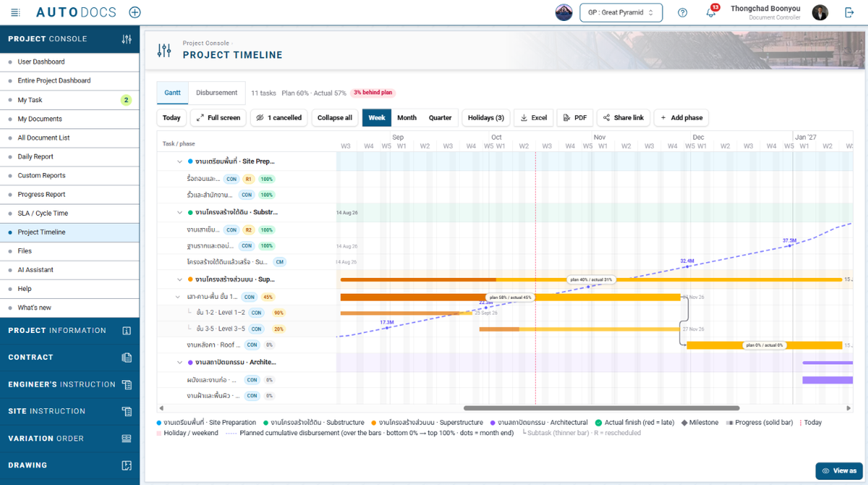Viewport: 868px width, 485px height.
Task: Click the 90% badge on Level 1–2
Action: click(x=278, y=313)
